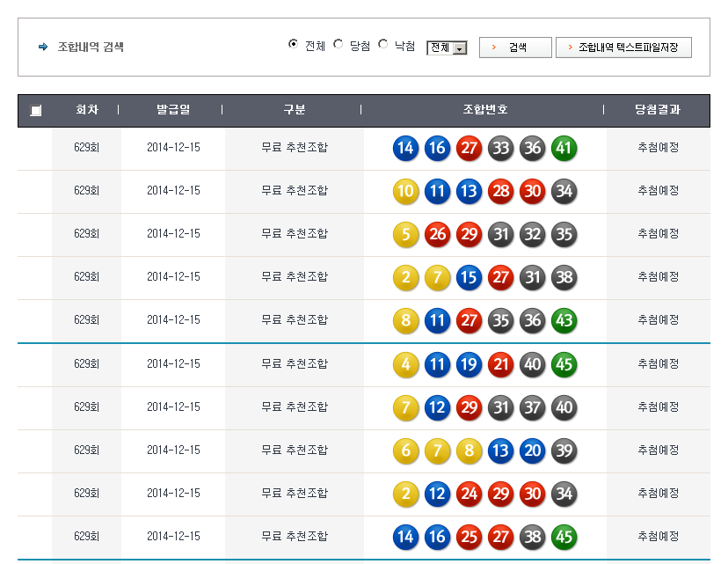Select the 전체 radio button
Screen dimensions: 728x564
pyautogui.click(x=294, y=45)
